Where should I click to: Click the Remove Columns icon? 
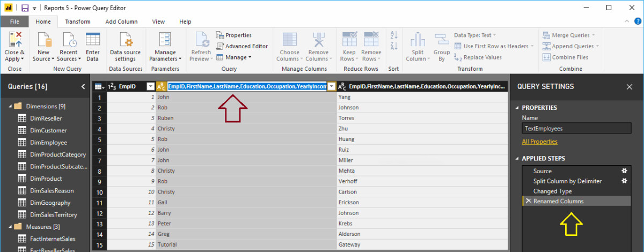(319, 39)
